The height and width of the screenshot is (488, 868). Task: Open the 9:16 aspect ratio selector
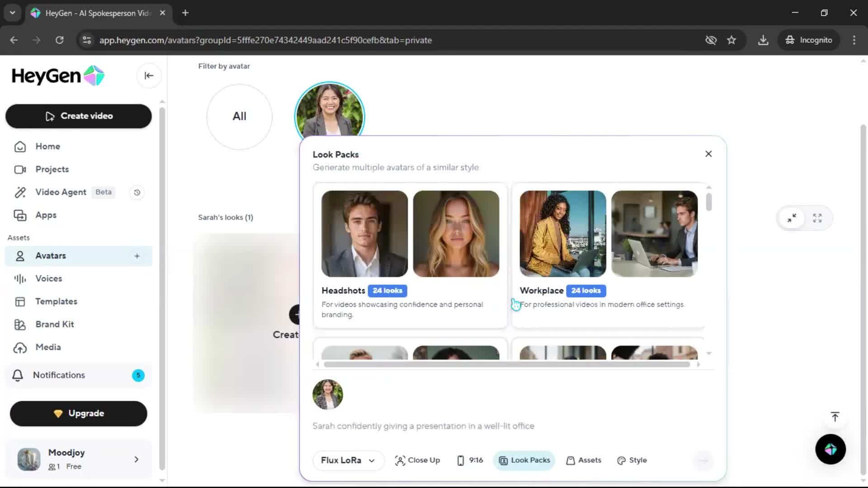pos(470,460)
